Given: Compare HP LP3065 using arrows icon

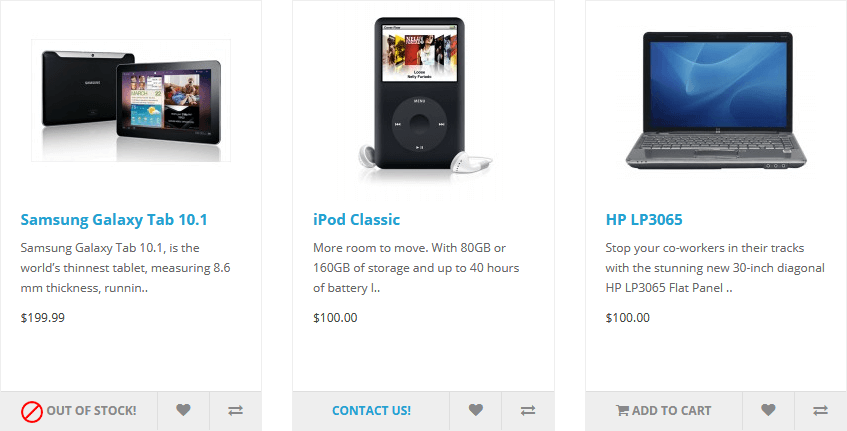Looking at the screenshot, I should pyautogui.click(x=821, y=410).
